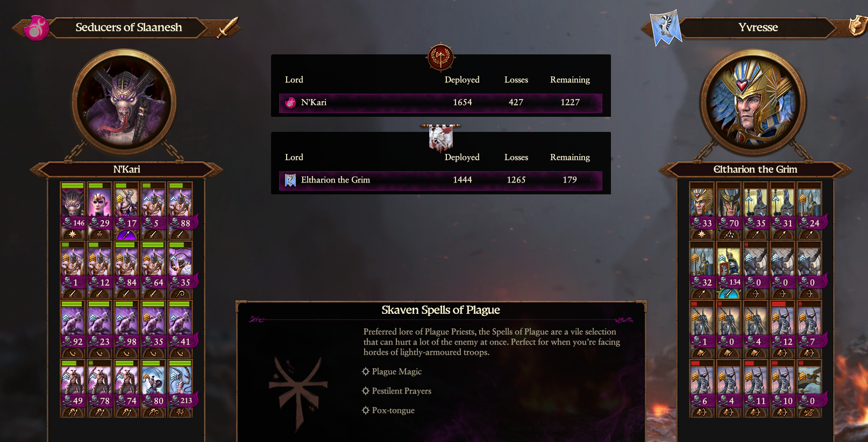Select the N'Kari lord portrait

[x=124, y=101]
